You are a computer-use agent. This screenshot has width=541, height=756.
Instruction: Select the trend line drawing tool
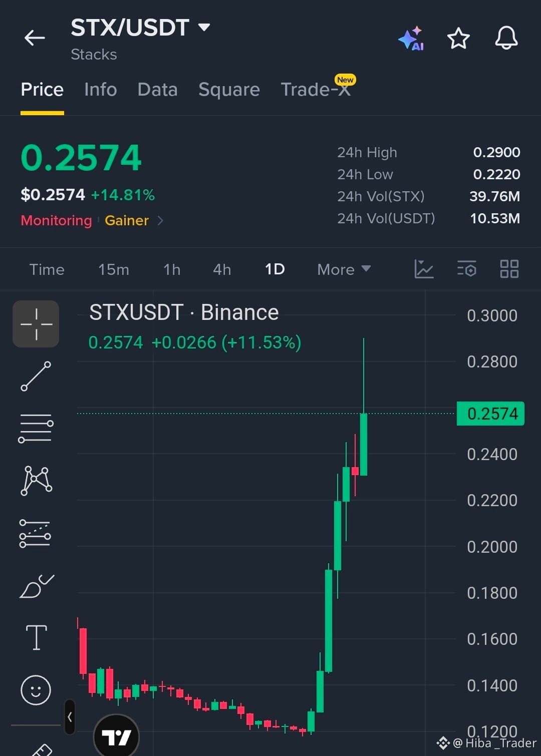36,376
